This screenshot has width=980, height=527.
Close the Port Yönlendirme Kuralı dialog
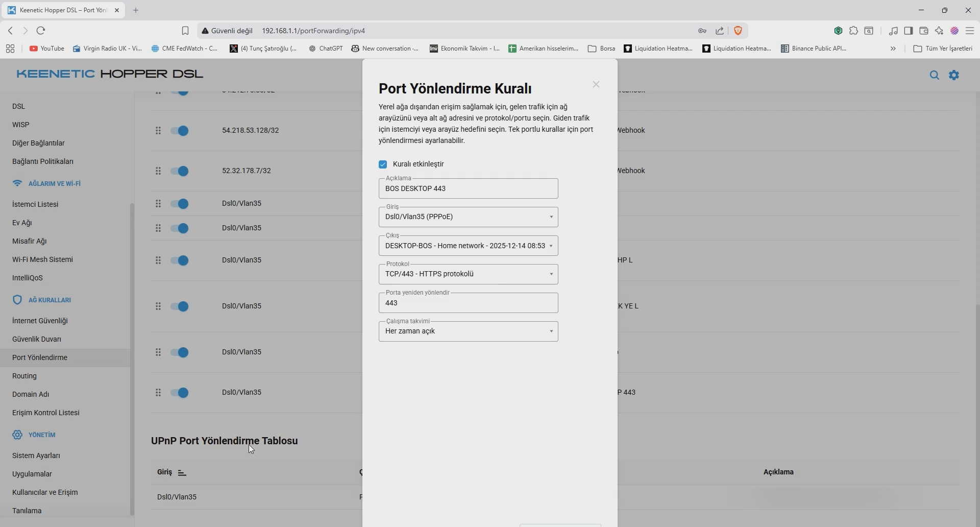point(596,85)
